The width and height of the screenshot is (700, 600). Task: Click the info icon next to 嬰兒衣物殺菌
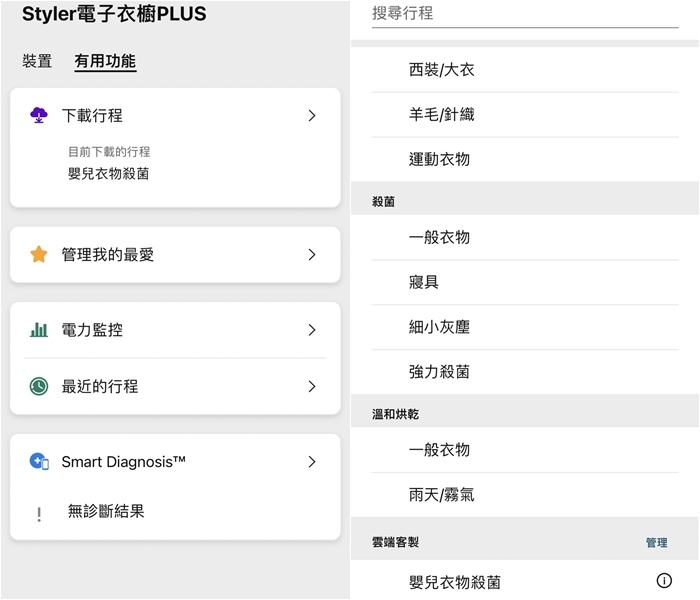pos(664,581)
